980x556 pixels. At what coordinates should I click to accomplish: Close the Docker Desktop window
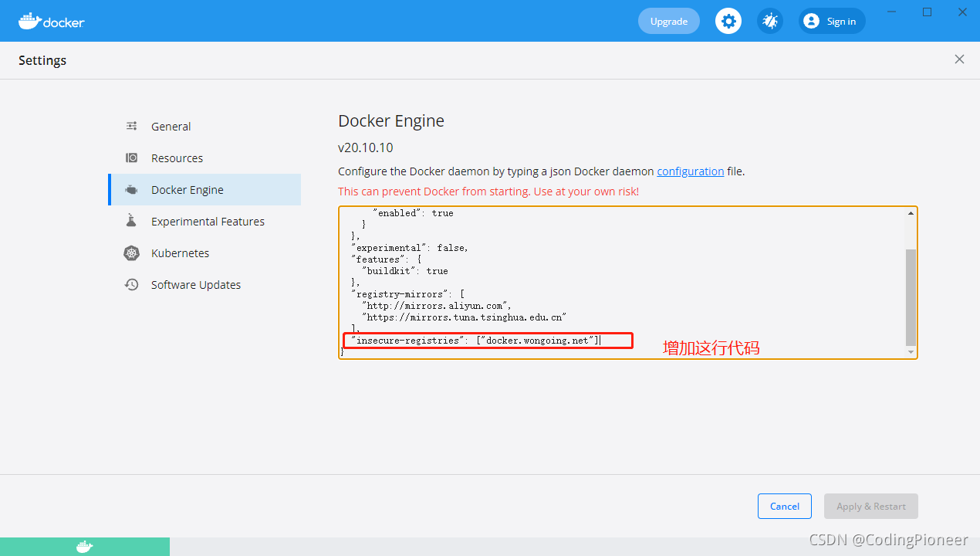tap(962, 12)
